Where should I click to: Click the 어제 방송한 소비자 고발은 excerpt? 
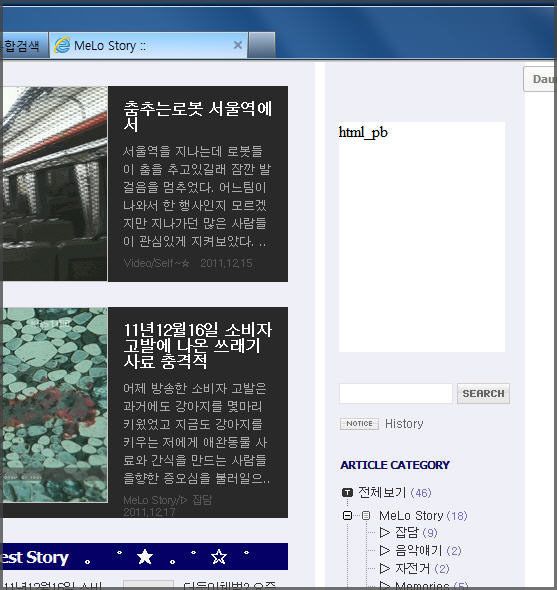196,433
